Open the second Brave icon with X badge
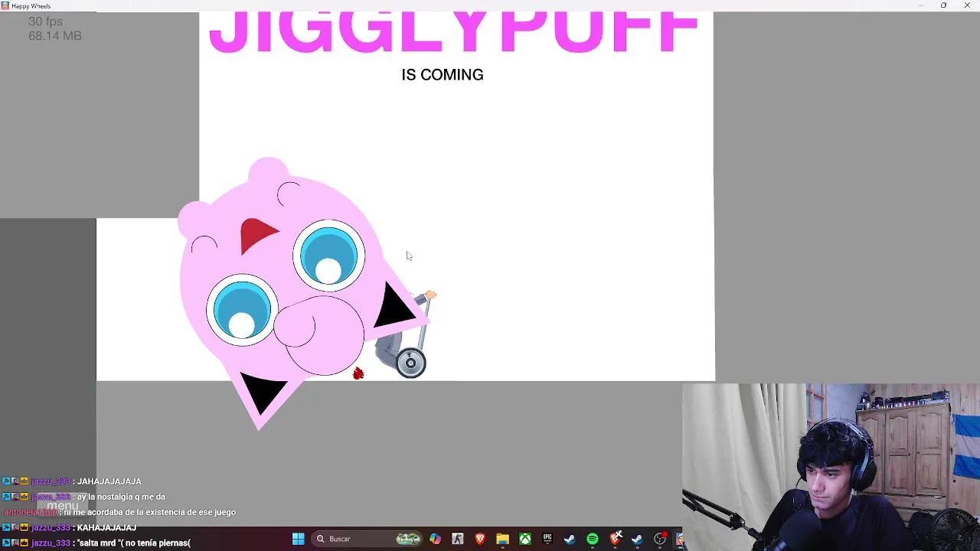This screenshot has width=980, height=551. click(615, 539)
